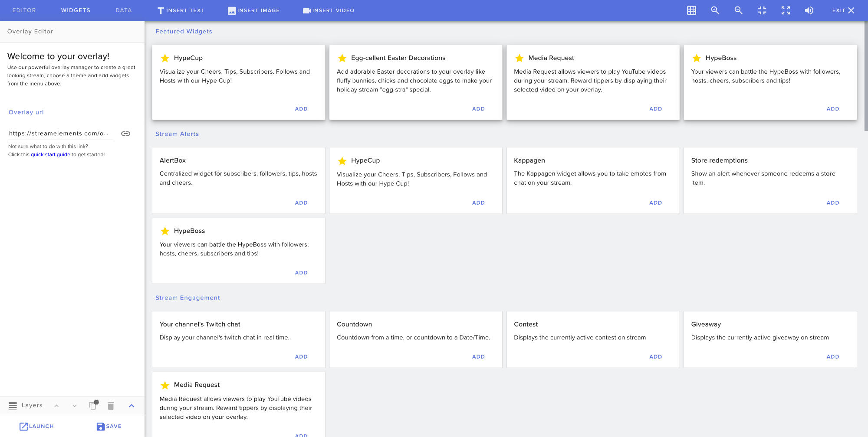This screenshot has width=868, height=437.
Task: Switch to the Widgets tab
Action: 76,10
